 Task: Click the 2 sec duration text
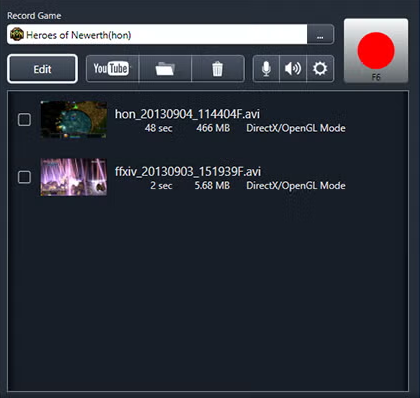pyautogui.click(x=161, y=186)
